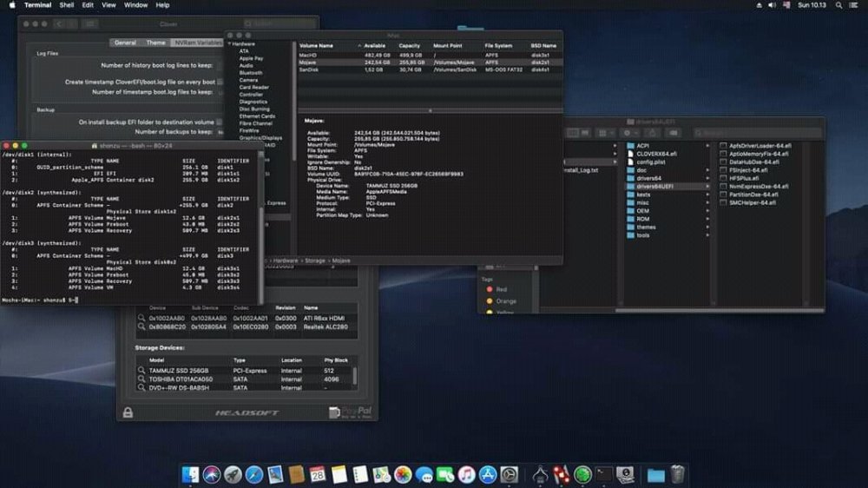The height and width of the screenshot is (488, 868).
Task: Launch Siri from the Dock
Action: [212, 475]
